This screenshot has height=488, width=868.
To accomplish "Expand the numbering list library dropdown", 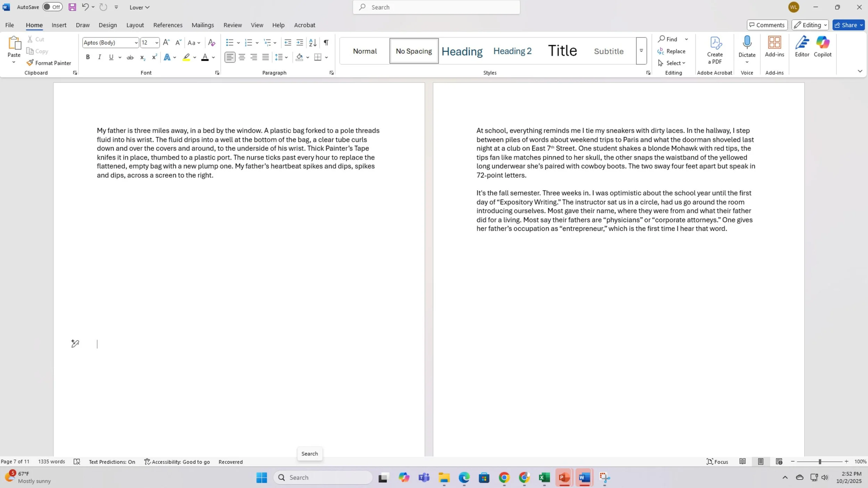I will click(x=257, y=43).
